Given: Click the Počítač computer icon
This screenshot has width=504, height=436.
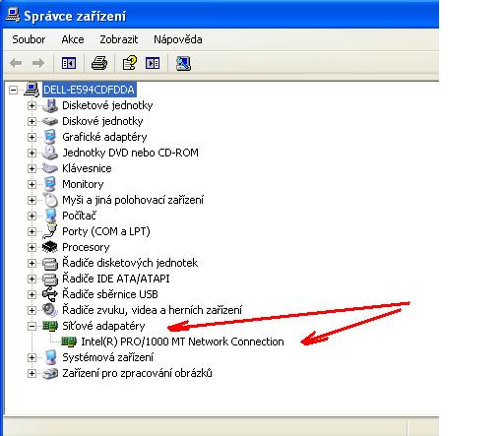Looking at the screenshot, I should 51,216.
